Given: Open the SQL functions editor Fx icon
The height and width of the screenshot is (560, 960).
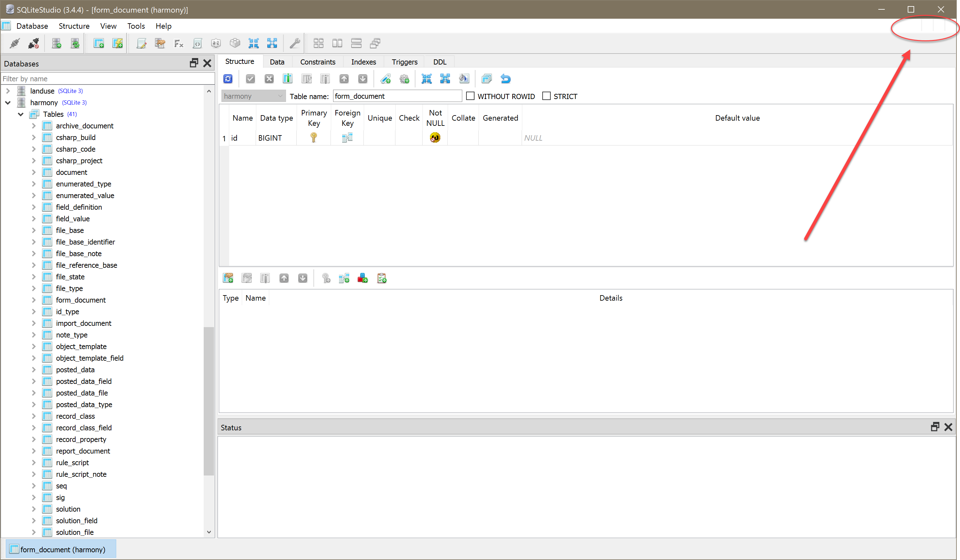Looking at the screenshot, I should pos(179,44).
